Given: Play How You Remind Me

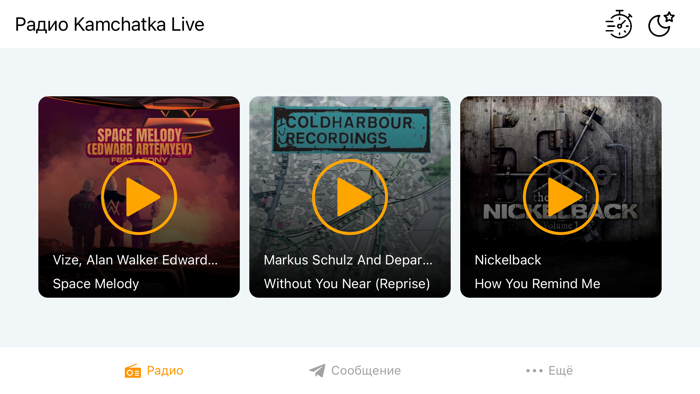Looking at the screenshot, I should (x=561, y=197).
